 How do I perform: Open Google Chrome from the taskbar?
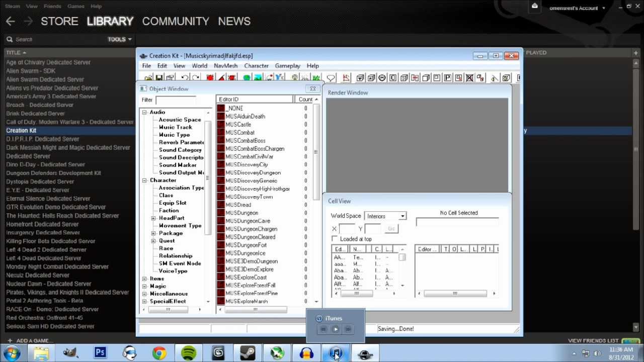point(159,353)
